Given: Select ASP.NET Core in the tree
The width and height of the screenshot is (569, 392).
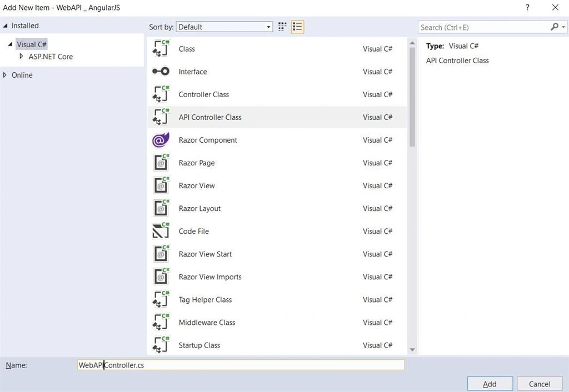Looking at the screenshot, I should (51, 57).
